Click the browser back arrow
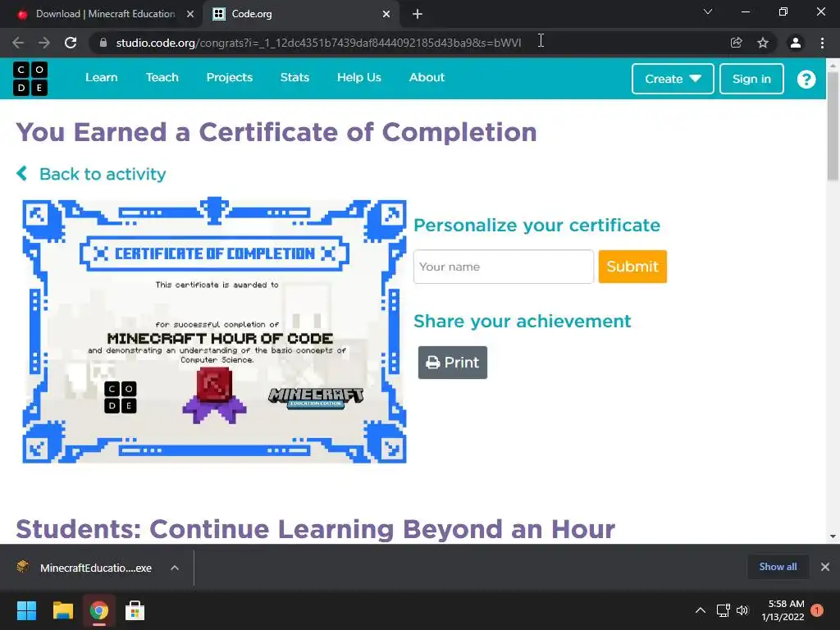 point(18,43)
